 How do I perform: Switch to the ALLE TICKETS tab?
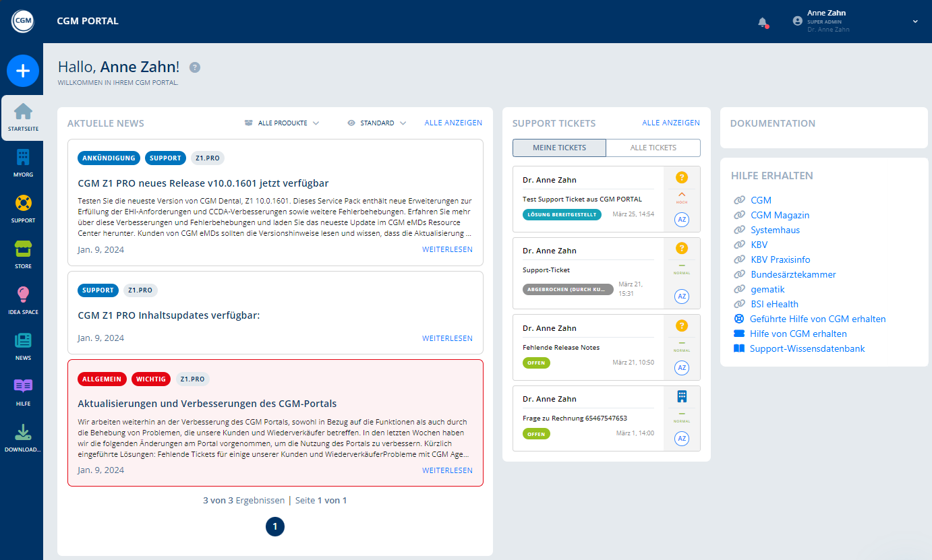[x=653, y=148]
